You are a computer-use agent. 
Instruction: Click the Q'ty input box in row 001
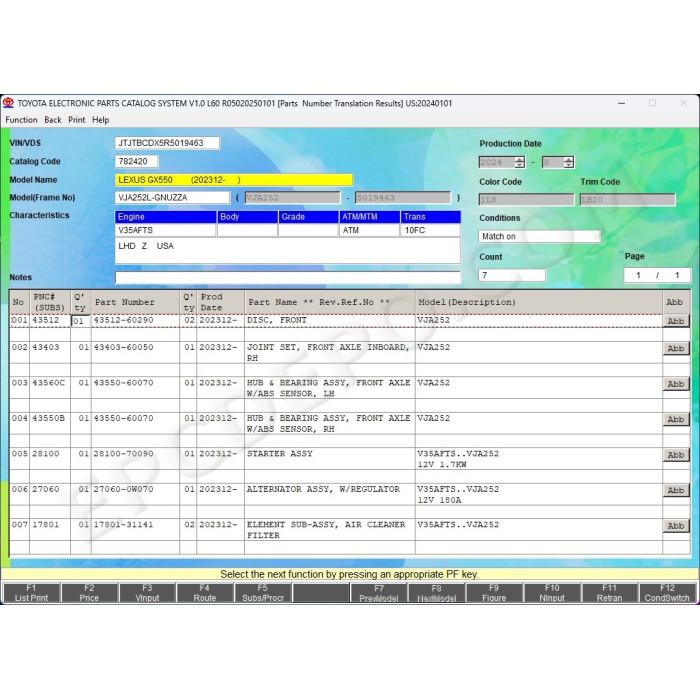[x=80, y=321]
